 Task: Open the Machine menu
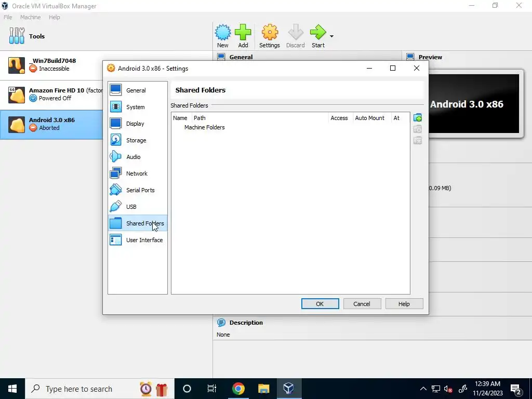(x=30, y=17)
